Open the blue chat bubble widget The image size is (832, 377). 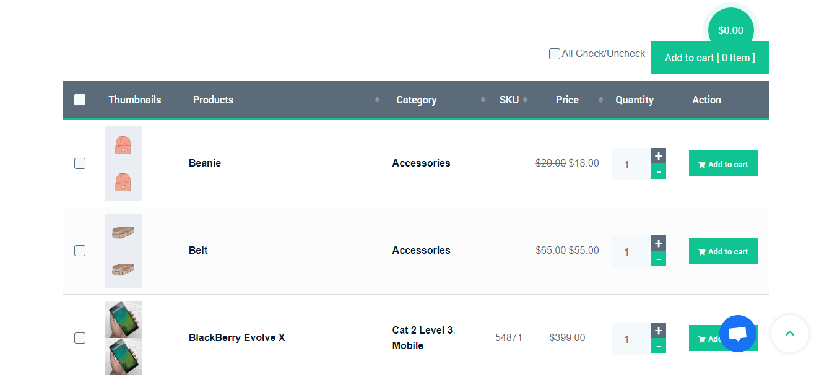(738, 333)
